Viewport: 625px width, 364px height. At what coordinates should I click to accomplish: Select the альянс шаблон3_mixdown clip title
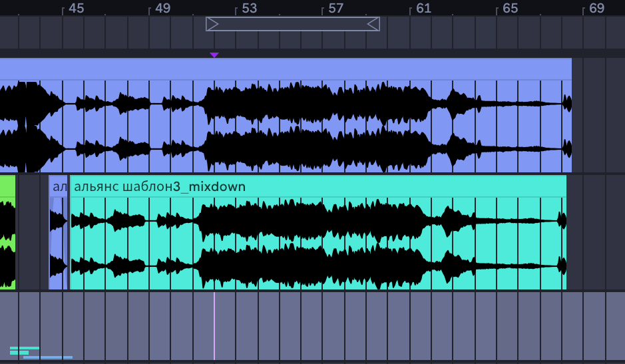tap(160, 186)
